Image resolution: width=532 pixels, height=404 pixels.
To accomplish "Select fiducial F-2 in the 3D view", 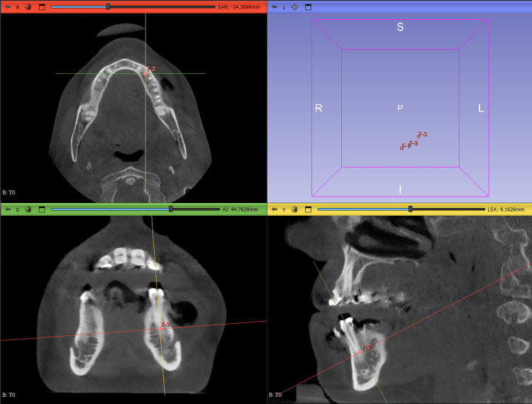I will (410, 145).
